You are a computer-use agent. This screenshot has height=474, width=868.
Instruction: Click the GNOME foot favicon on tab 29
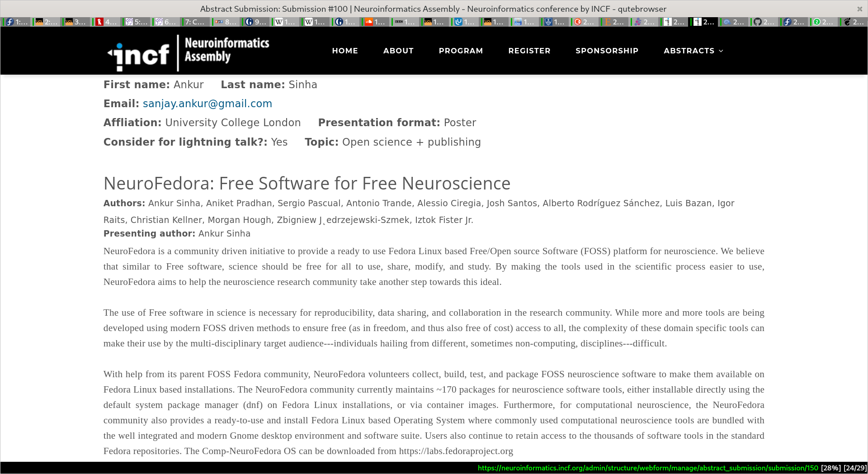pos(847,22)
